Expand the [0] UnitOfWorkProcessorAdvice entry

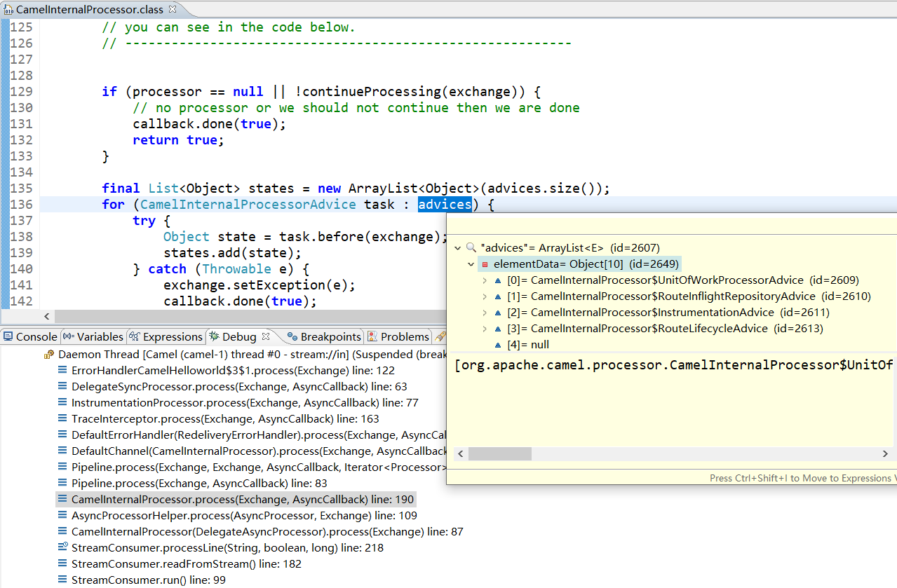point(485,280)
